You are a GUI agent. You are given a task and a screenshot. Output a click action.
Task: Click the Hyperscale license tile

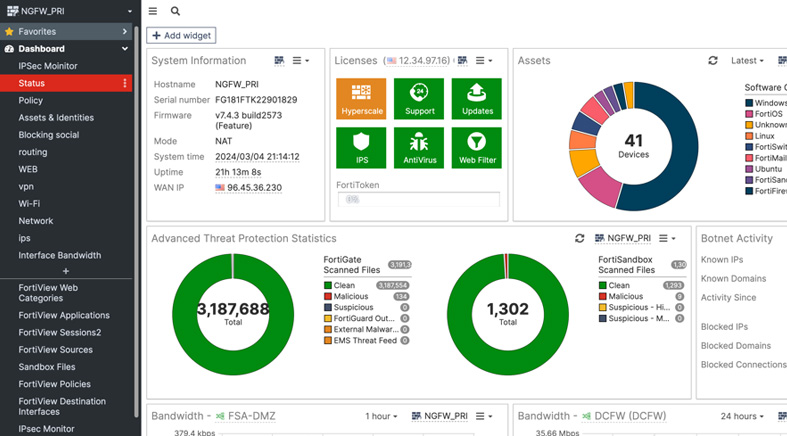pyautogui.click(x=361, y=98)
